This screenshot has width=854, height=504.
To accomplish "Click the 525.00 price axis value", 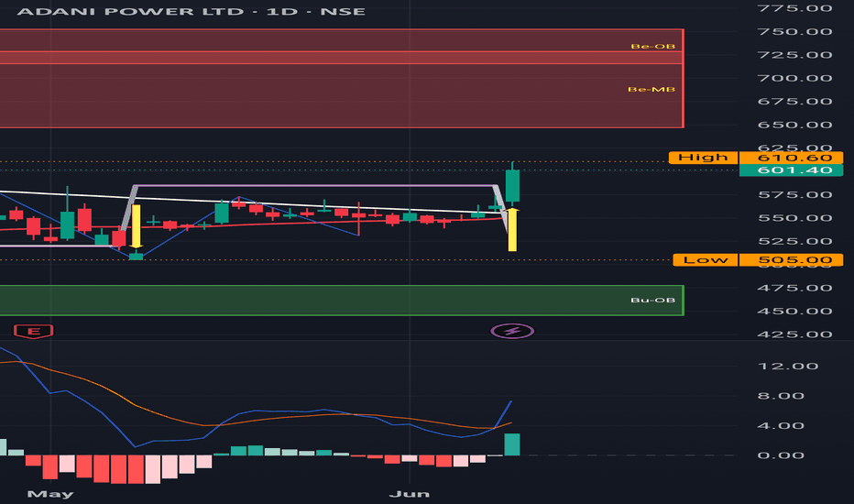I will click(x=794, y=241).
